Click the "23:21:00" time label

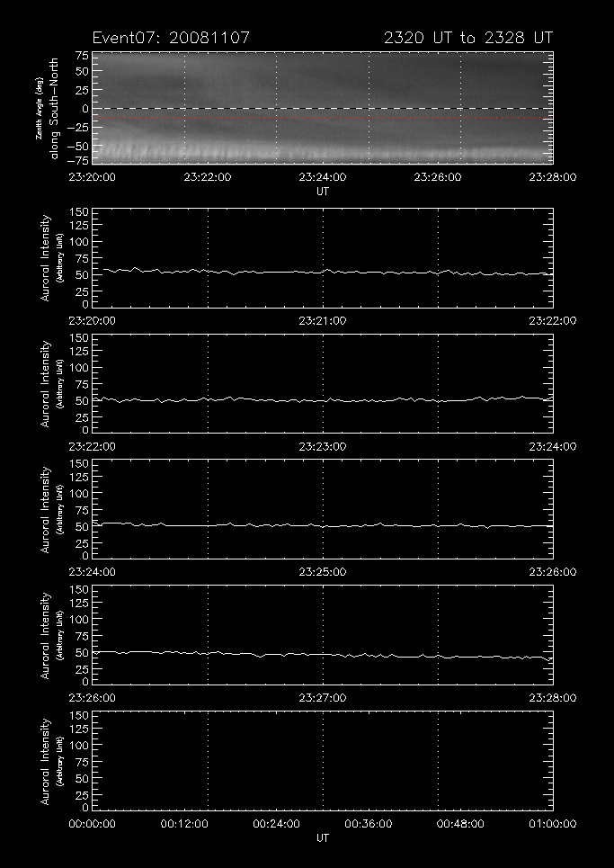coord(323,320)
